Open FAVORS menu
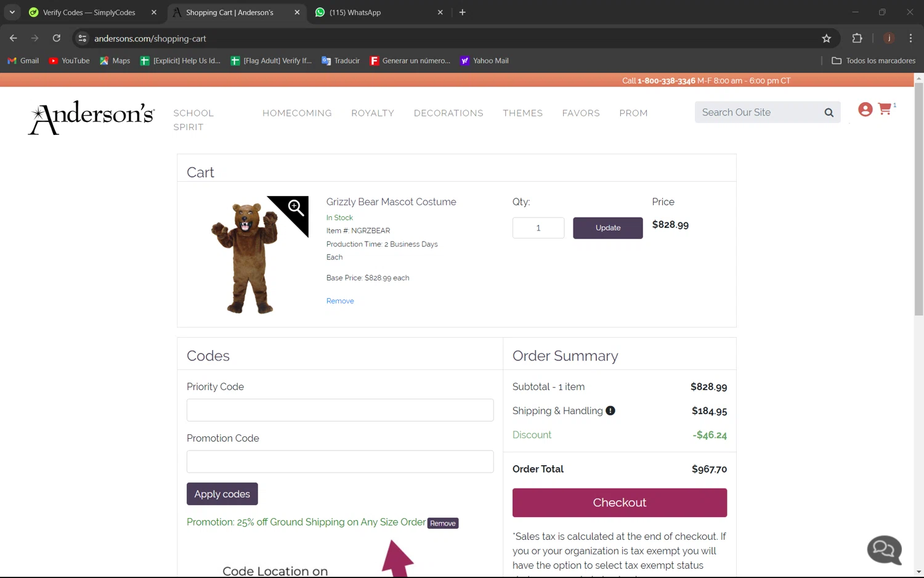The height and width of the screenshot is (578, 924). [581, 113]
